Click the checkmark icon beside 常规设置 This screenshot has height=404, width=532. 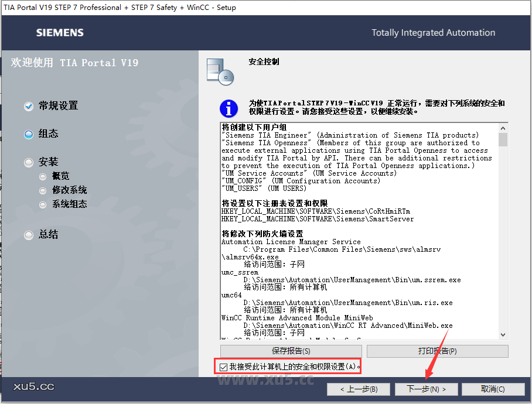click(28, 106)
